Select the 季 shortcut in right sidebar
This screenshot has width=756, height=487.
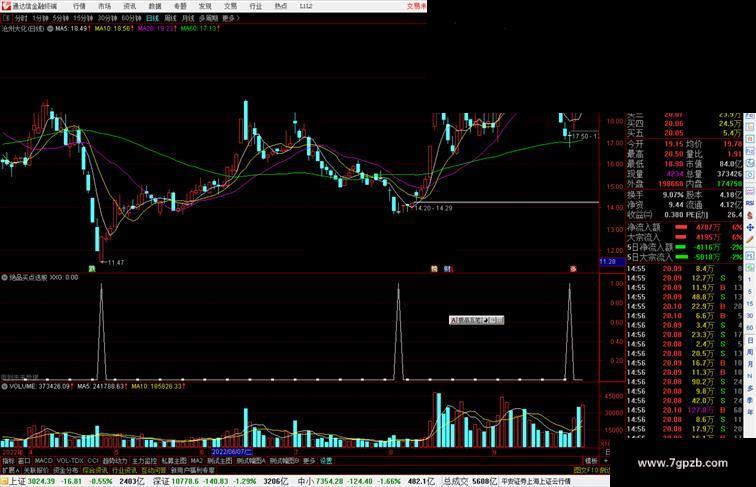[x=750, y=400]
